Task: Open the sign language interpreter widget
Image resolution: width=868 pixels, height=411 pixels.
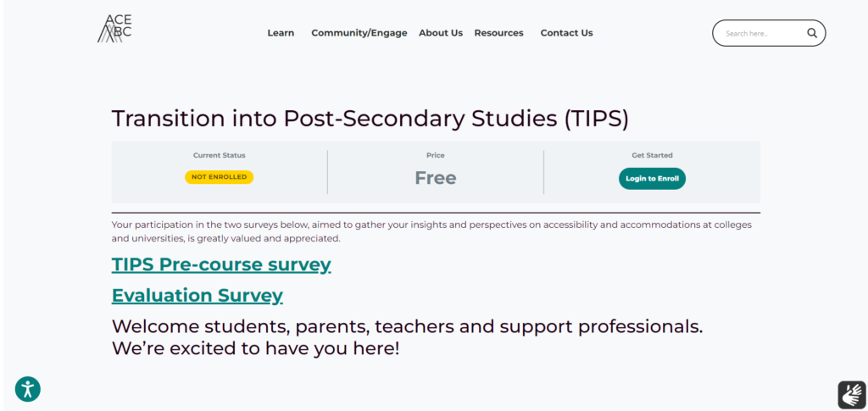Action: point(851,394)
